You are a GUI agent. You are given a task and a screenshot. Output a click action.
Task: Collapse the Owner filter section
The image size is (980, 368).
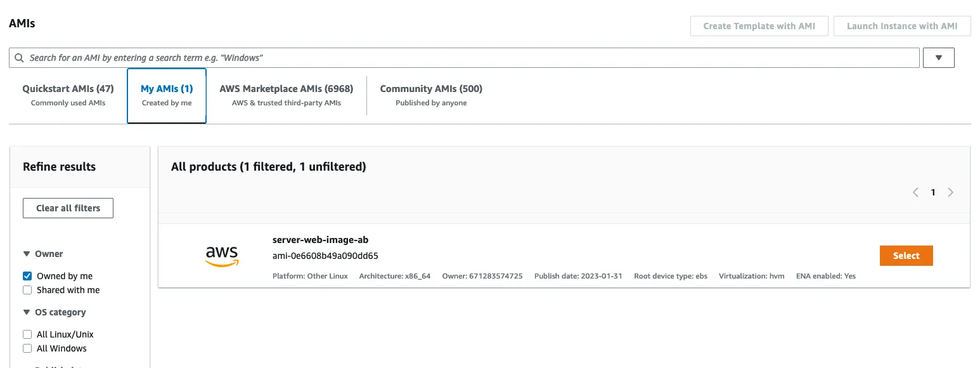coord(27,254)
